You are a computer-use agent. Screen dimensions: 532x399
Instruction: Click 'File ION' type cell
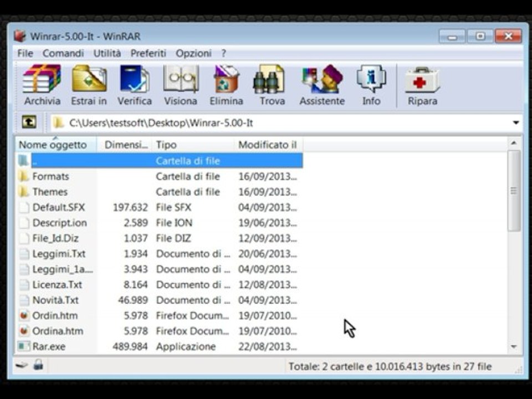174,223
